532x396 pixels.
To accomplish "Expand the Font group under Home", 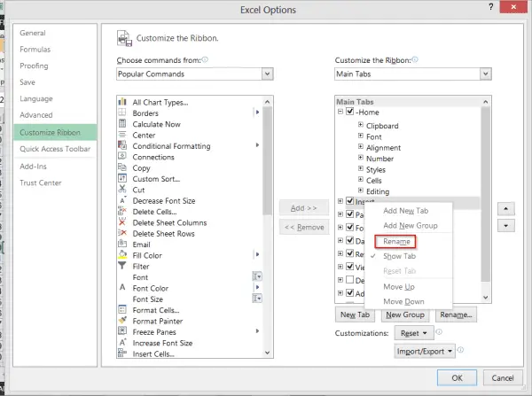I will pos(361,136).
